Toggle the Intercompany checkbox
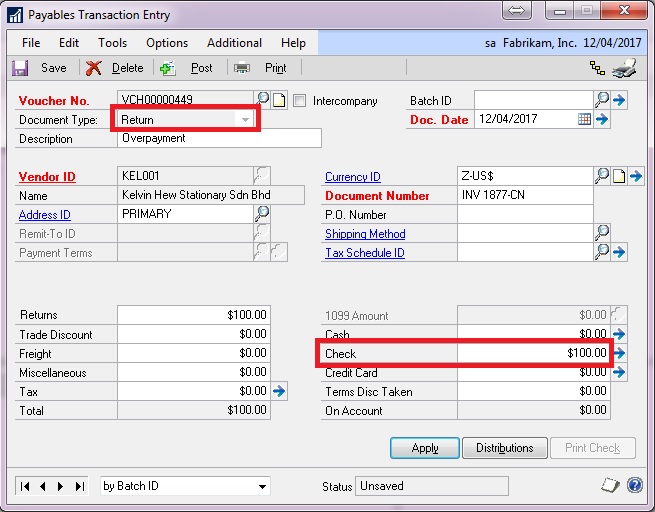Viewport: 655px width, 512px height. click(299, 101)
